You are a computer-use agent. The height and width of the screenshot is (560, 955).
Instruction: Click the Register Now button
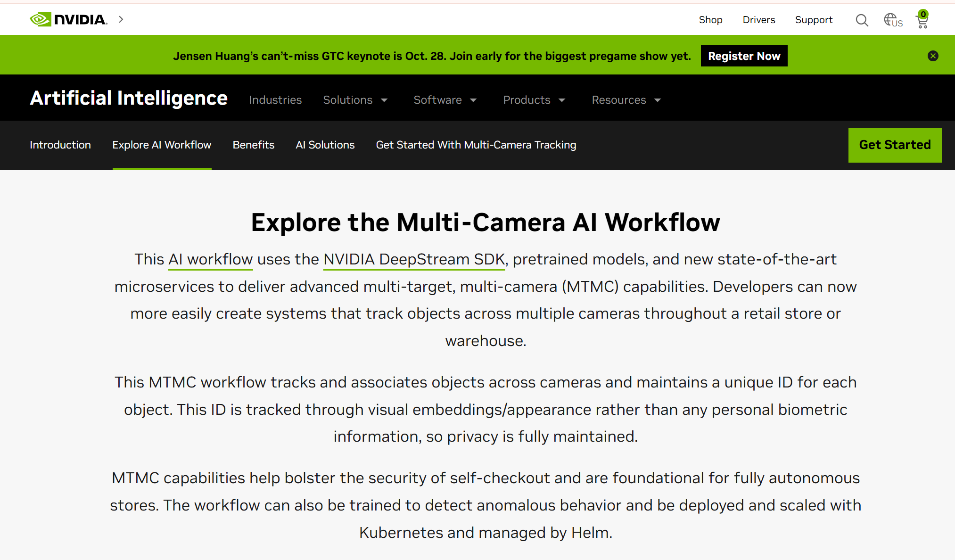pos(744,56)
